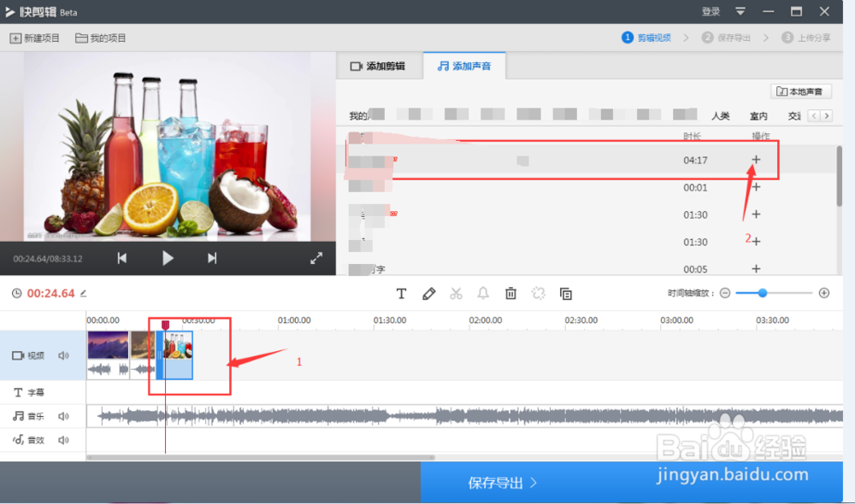Switch to the Add Sound (添加声音) tab
Image resolution: width=855 pixels, height=504 pixels.
point(464,66)
